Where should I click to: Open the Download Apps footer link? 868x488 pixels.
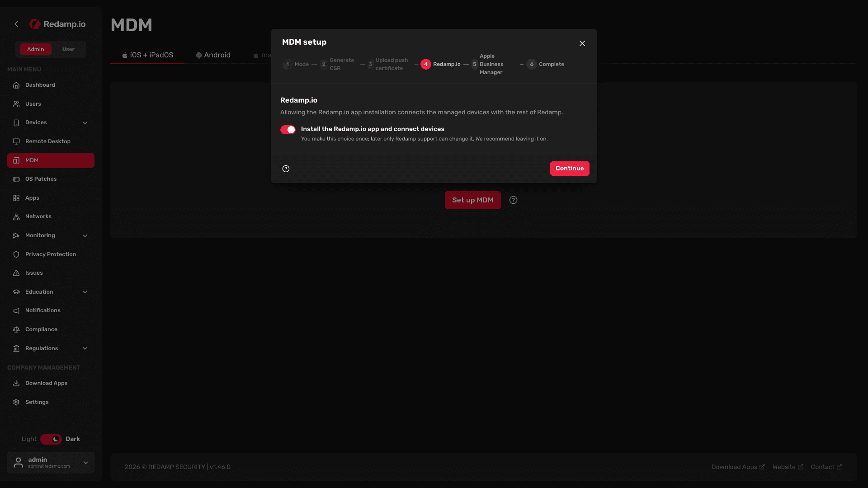tap(738, 467)
